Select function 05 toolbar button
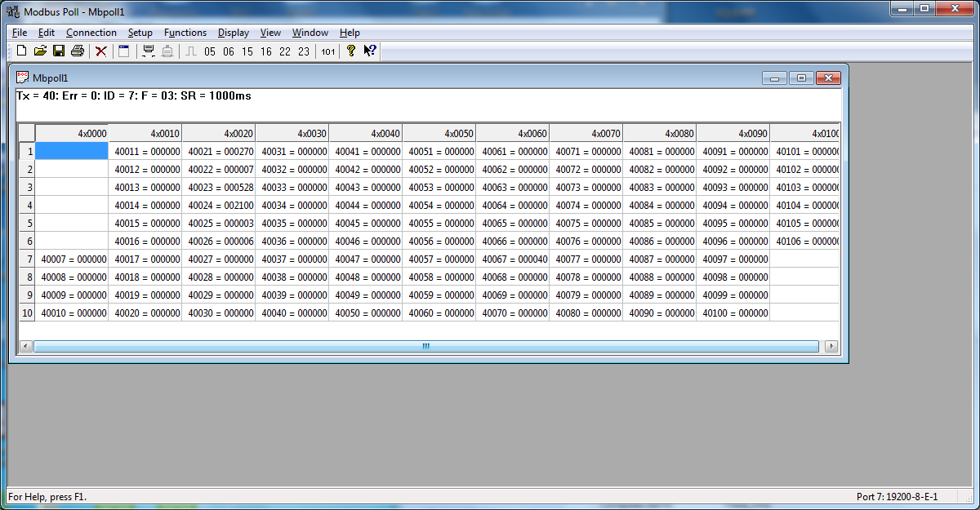Viewport: 980px width, 510px height. [x=210, y=51]
